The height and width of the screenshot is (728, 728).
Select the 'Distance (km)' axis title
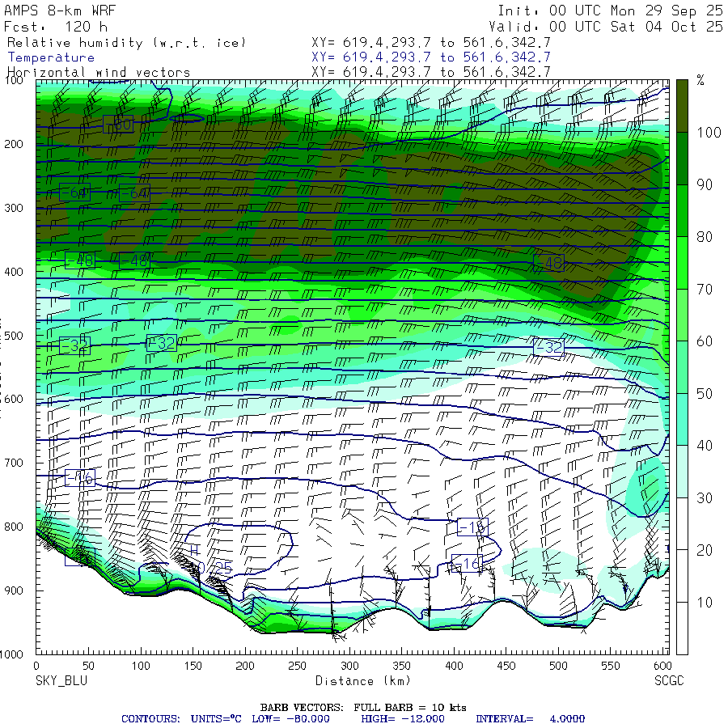(x=363, y=680)
